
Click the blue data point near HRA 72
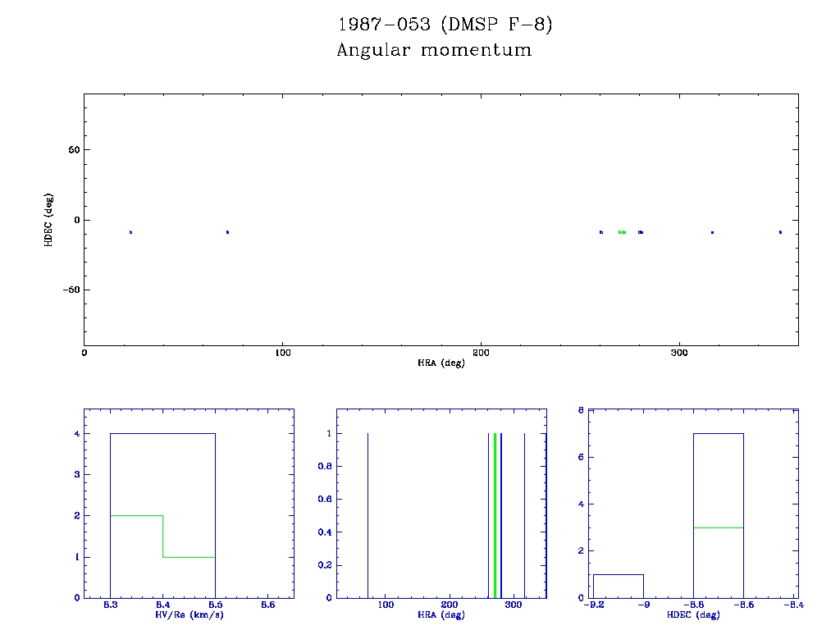(227, 232)
